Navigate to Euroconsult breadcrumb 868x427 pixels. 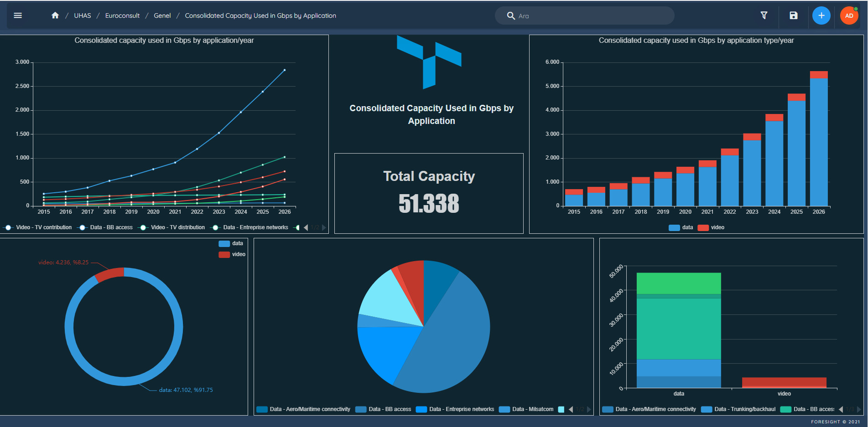pyautogui.click(x=122, y=15)
